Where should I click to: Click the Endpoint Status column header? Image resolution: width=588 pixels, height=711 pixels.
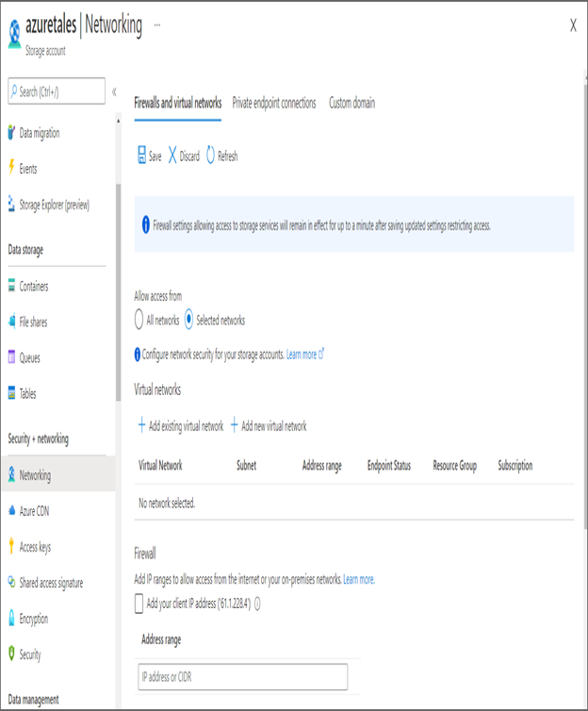389,466
